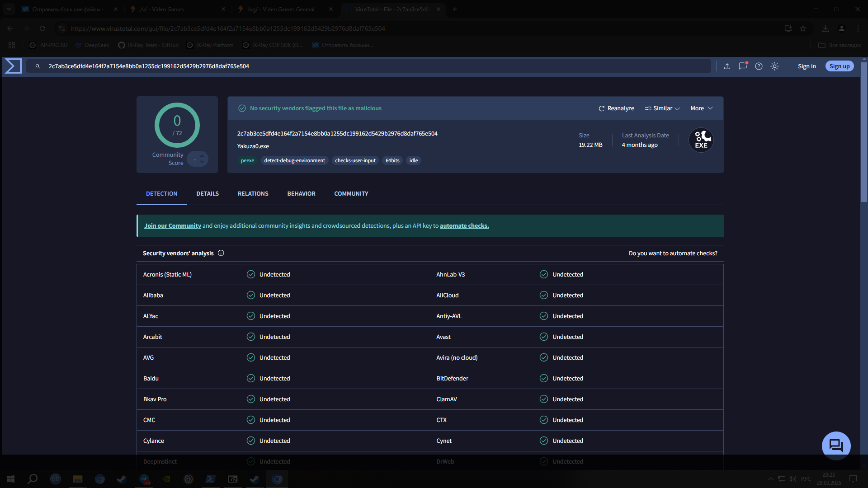The height and width of the screenshot is (488, 868).
Task: Open File Explorer from the taskbar
Action: coord(78,479)
